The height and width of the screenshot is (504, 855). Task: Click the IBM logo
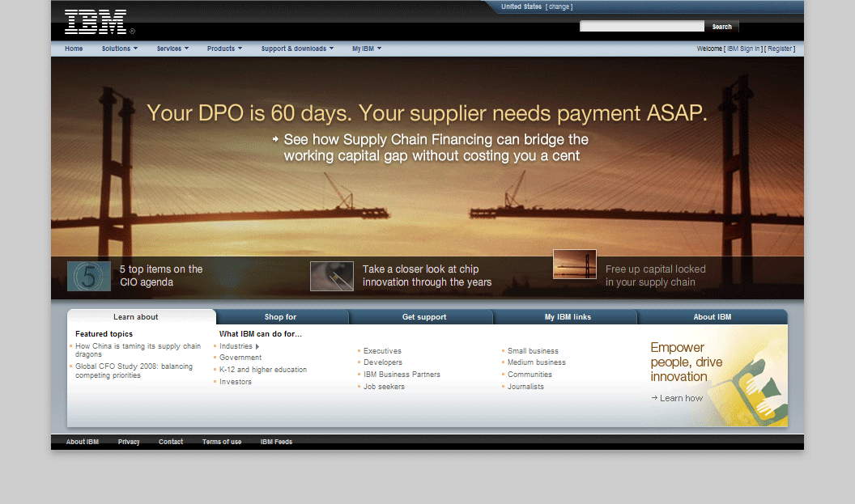pos(96,21)
